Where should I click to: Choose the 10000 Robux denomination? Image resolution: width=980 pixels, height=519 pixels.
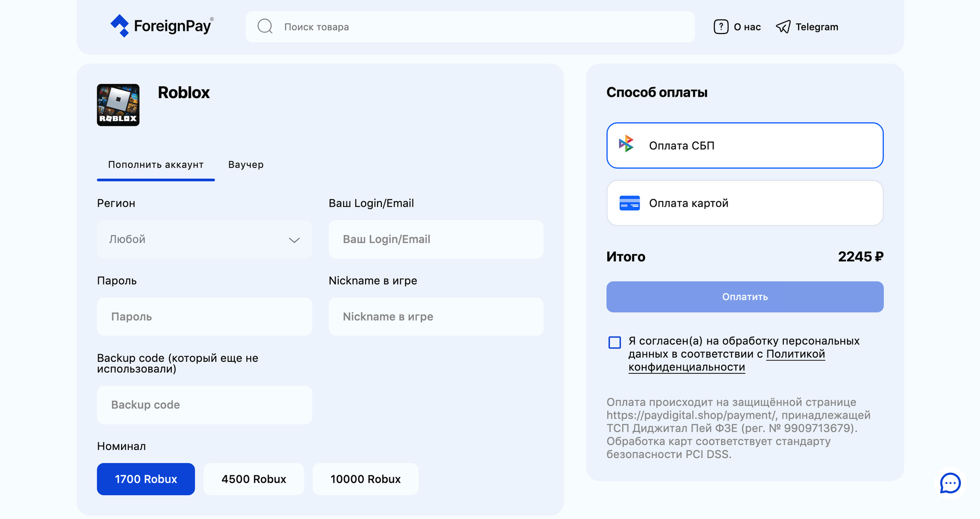tap(365, 479)
